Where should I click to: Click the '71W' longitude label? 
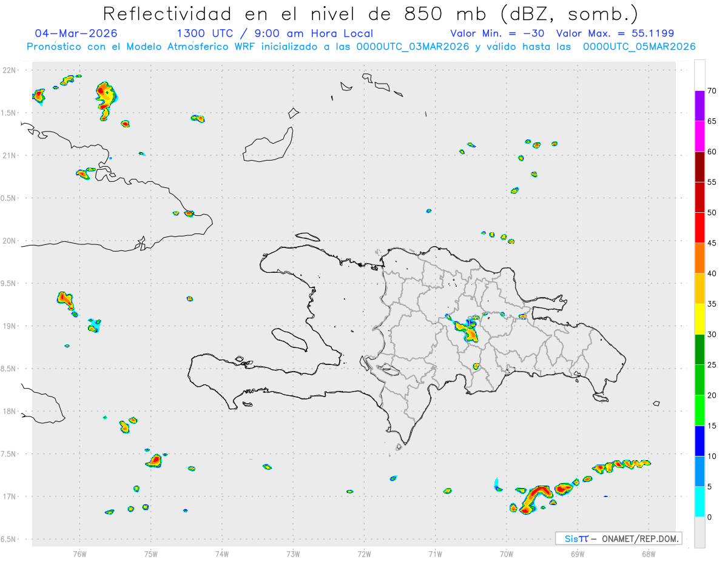(435, 554)
